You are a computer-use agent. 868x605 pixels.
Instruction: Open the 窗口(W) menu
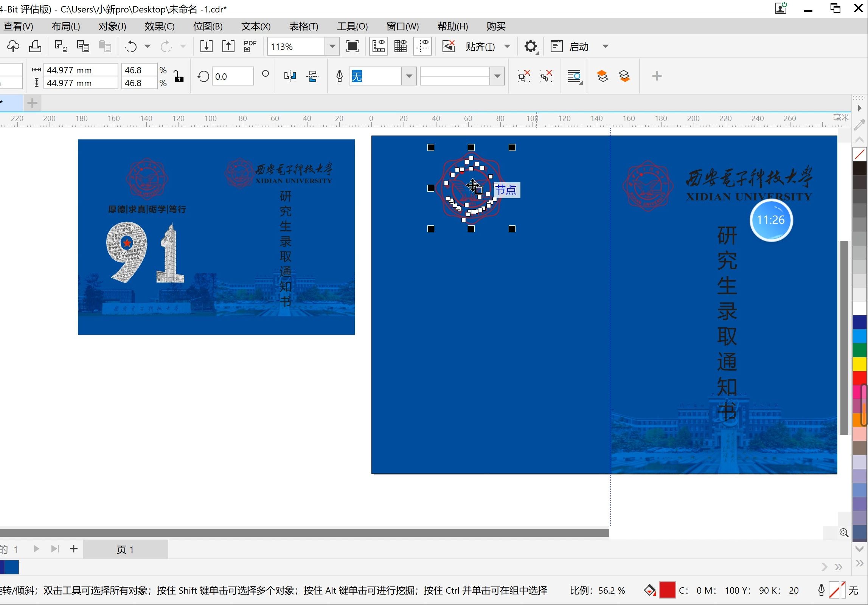pos(402,26)
